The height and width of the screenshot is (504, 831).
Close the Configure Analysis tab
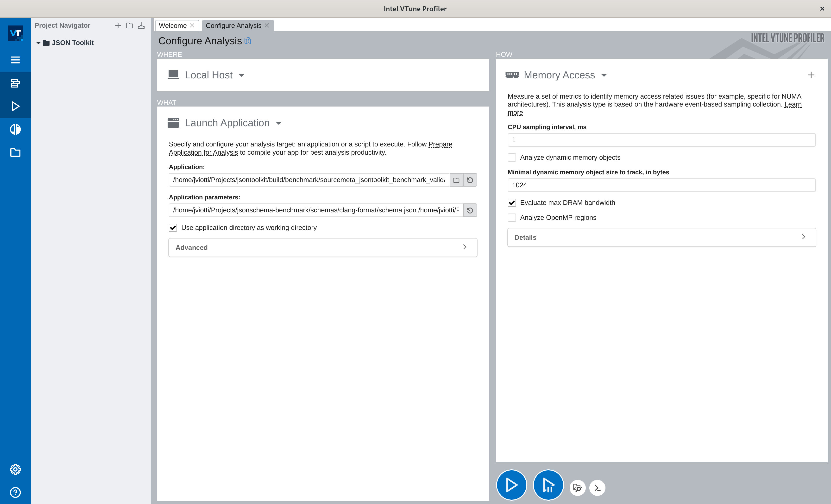coord(267,26)
